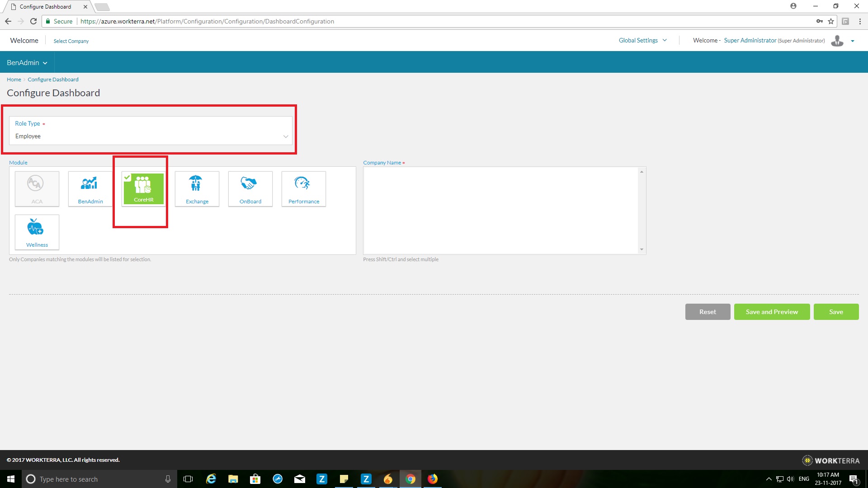Open user profile dropdown arrow
Viewport: 868px width, 488px height.
853,41
